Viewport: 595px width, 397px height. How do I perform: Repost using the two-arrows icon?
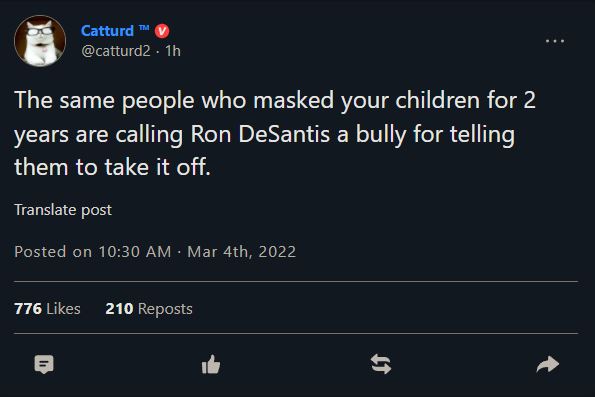tap(381, 364)
